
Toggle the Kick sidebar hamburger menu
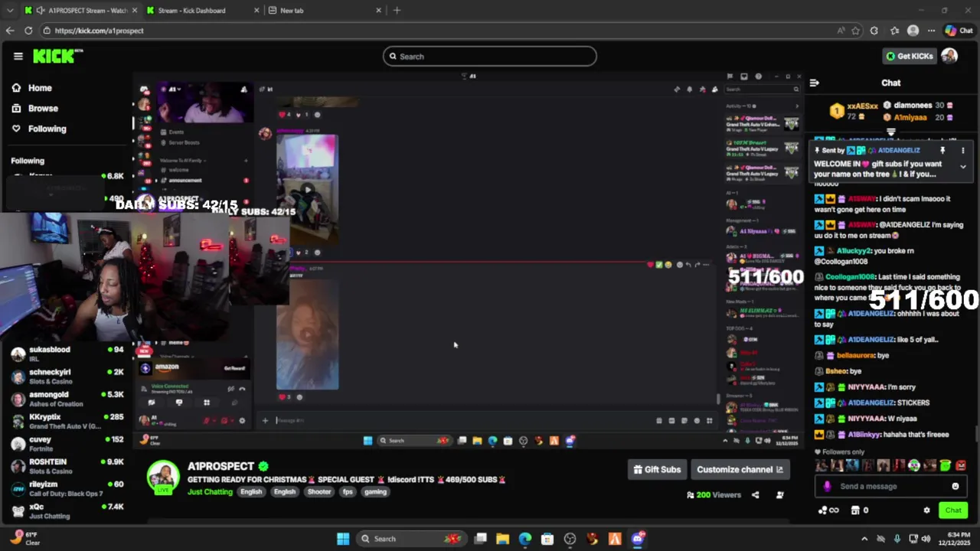(18, 56)
